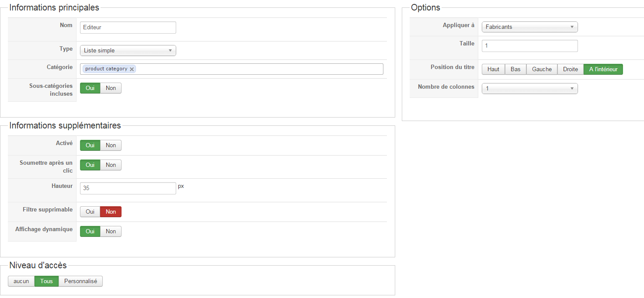Focus the Hauteur input field
The image size is (644, 298).
(128, 188)
